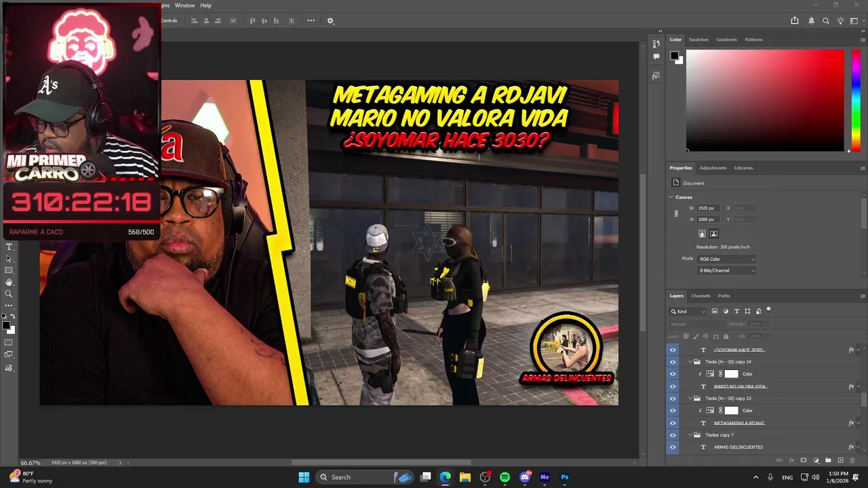868x488 pixels.
Task: Toggle layer filtering on/off switch
Action: click(768, 310)
